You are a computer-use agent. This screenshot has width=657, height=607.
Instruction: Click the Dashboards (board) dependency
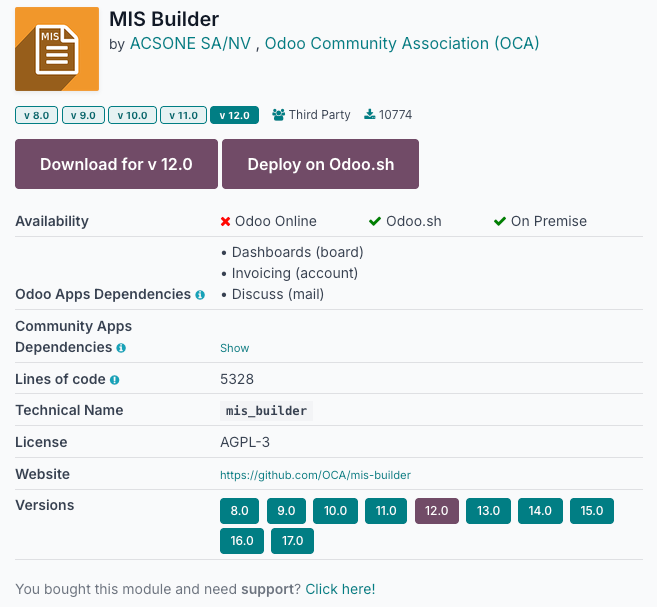[297, 252]
